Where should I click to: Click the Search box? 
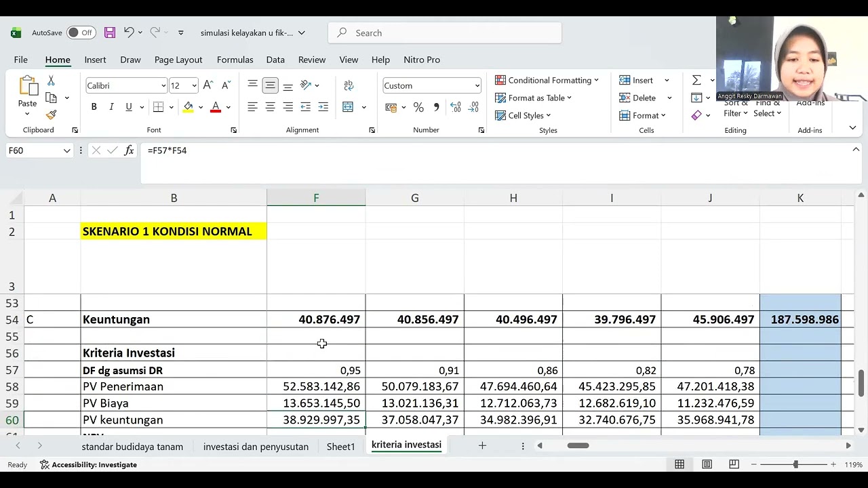point(445,33)
